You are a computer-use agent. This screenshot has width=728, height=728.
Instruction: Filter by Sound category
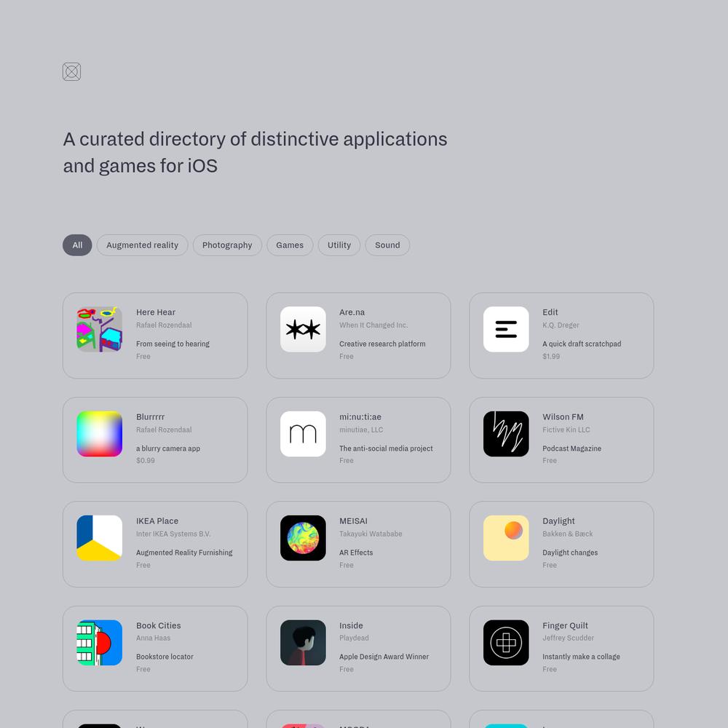pos(387,245)
